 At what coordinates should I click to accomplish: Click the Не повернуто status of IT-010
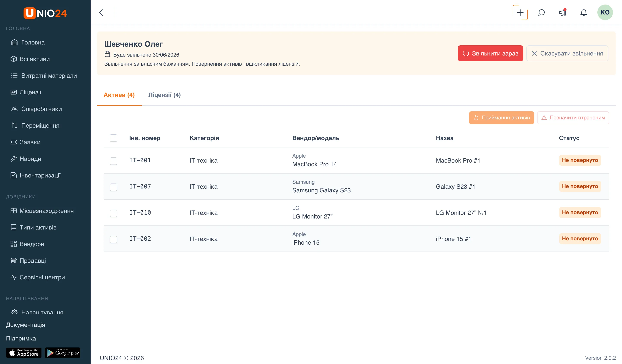click(x=580, y=212)
